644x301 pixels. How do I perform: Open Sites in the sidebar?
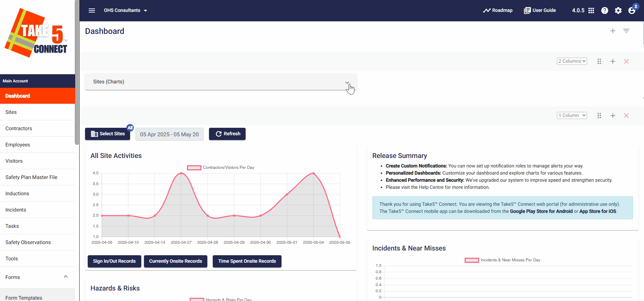[38, 112]
